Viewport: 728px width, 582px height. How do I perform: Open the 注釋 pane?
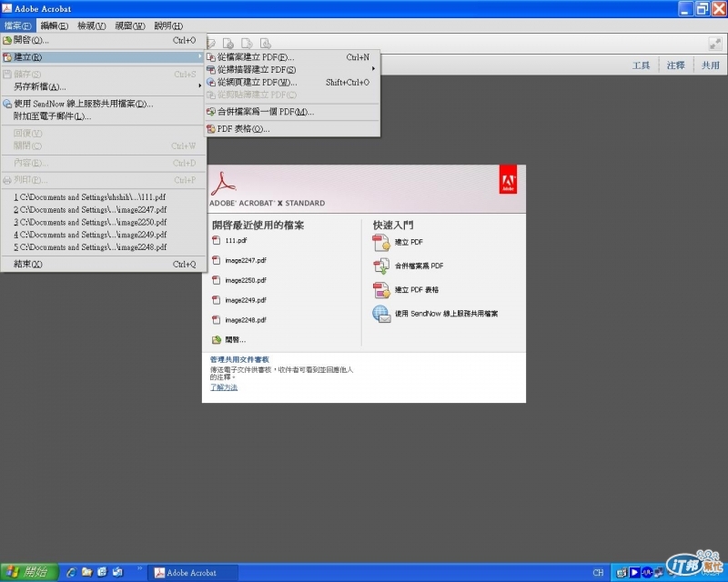675,65
